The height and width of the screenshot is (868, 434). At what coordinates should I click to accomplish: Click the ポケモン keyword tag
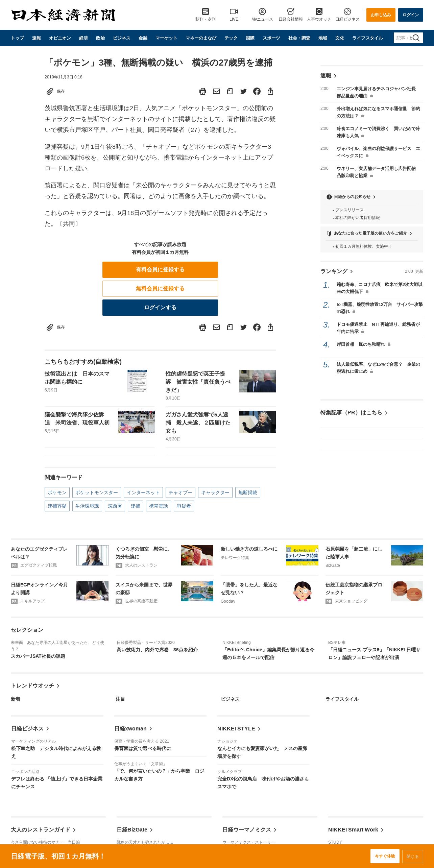(57, 492)
